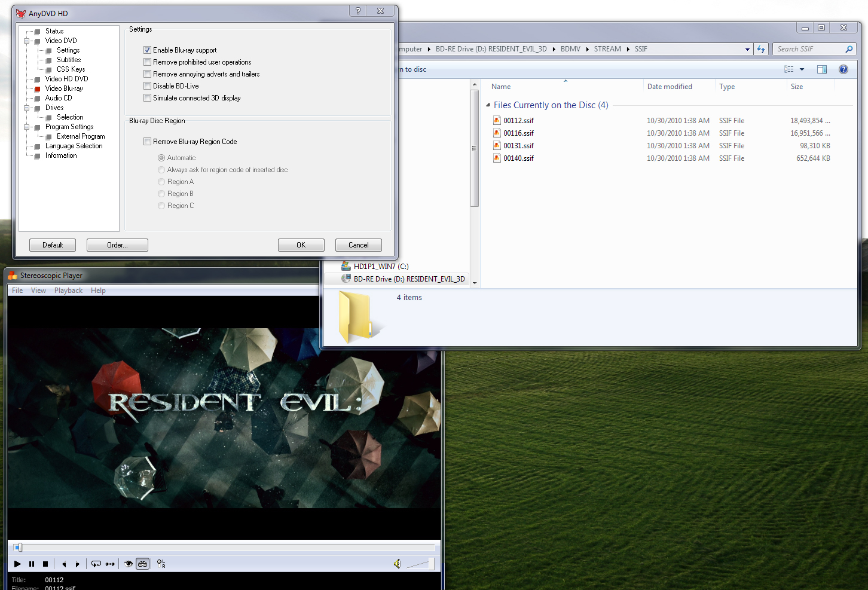Click OK in AnyDVD dialog

pos(301,245)
